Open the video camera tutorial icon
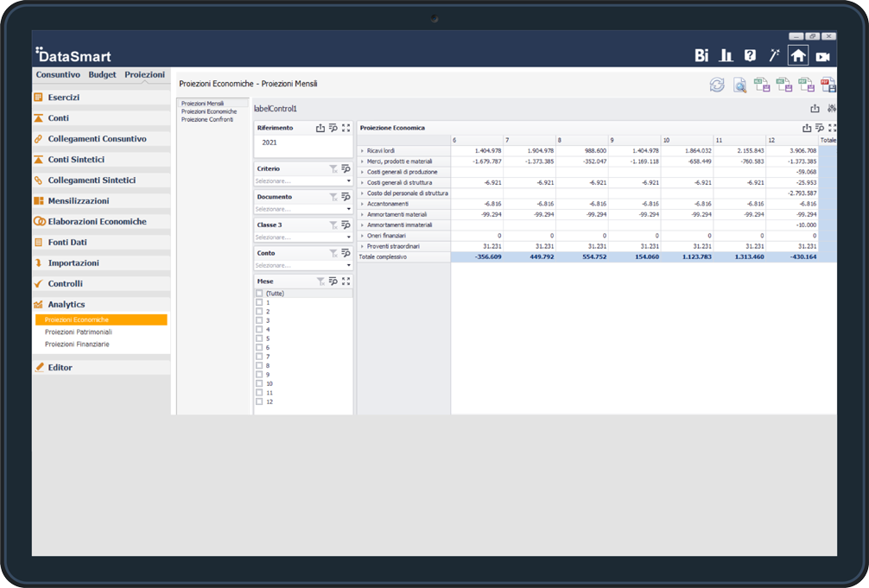The width and height of the screenshot is (869, 588). pyautogui.click(x=822, y=56)
